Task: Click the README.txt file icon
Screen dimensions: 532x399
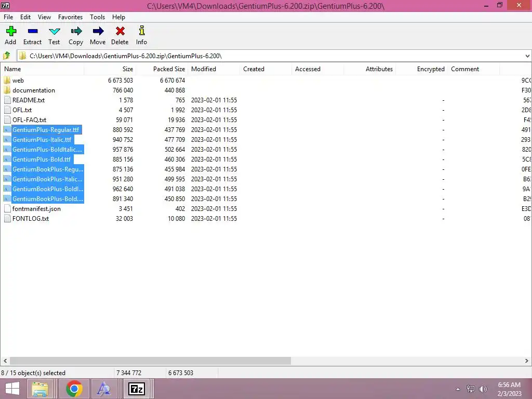Action: 7,100
